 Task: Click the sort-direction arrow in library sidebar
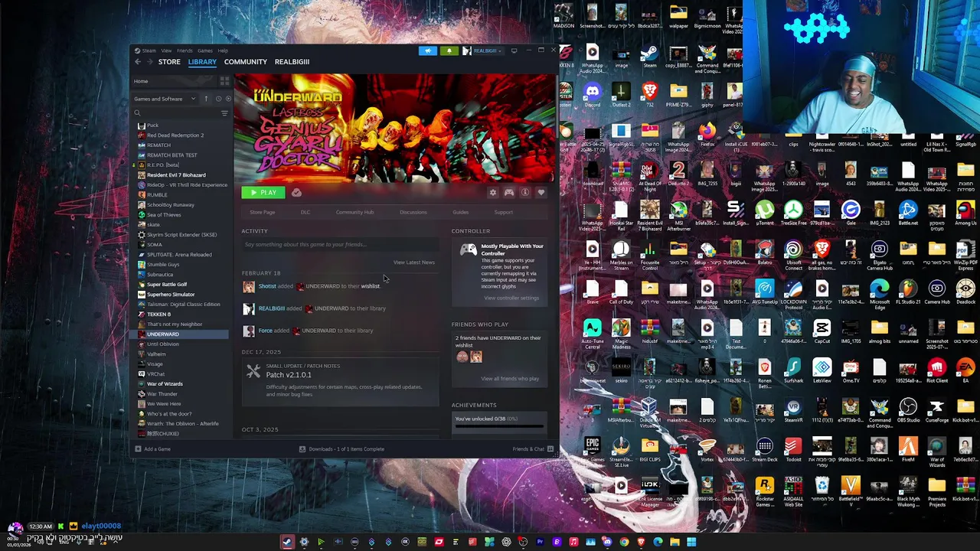coord(205,99)
